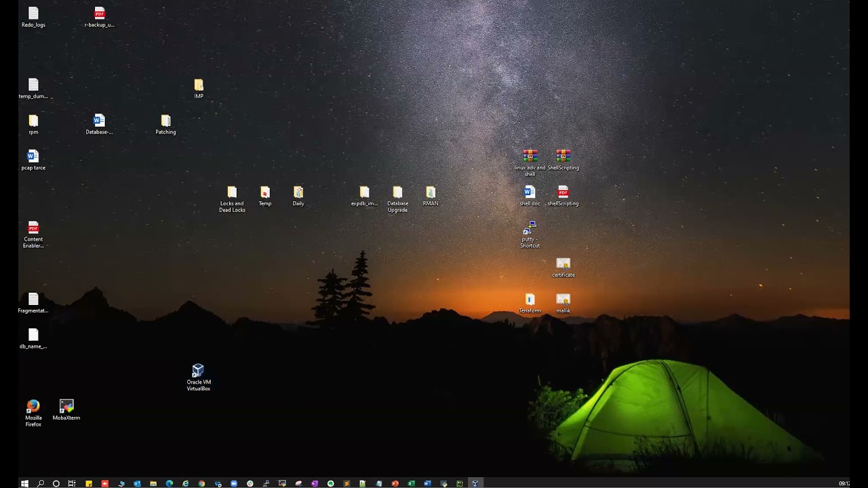
Task: Open the Content Enabler PDF icon
Action: point(33,228)
